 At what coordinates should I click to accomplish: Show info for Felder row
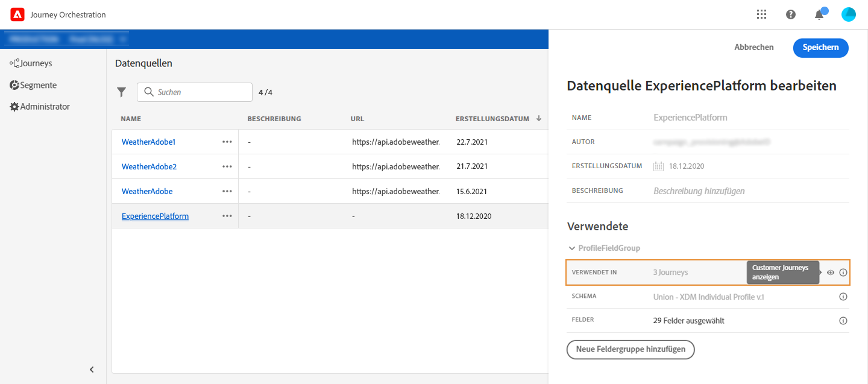tap(843, 321)
